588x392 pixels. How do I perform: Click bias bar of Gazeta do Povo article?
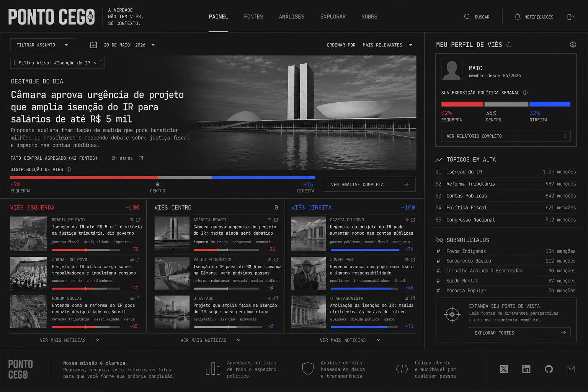(x=365, y=250)
